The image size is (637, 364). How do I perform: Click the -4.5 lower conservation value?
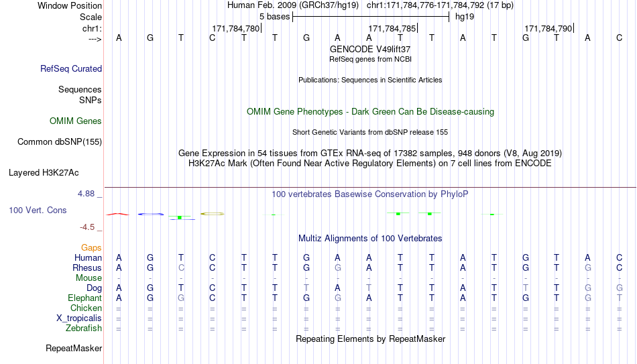87,227
